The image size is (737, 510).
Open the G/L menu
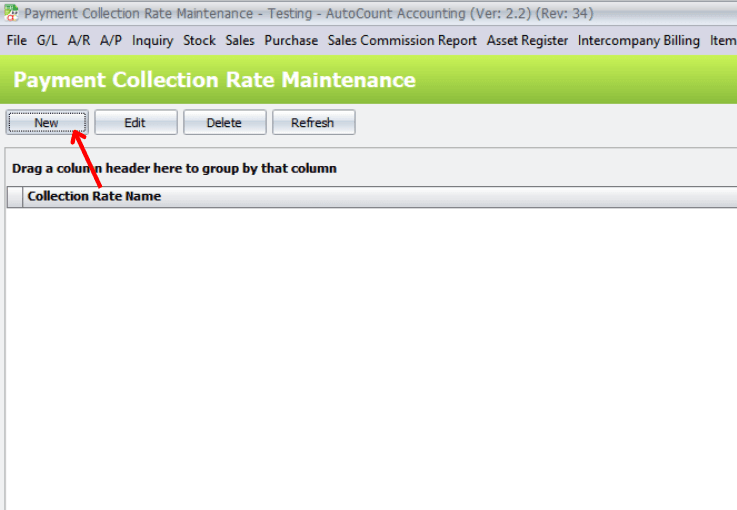tap(47, 40)
